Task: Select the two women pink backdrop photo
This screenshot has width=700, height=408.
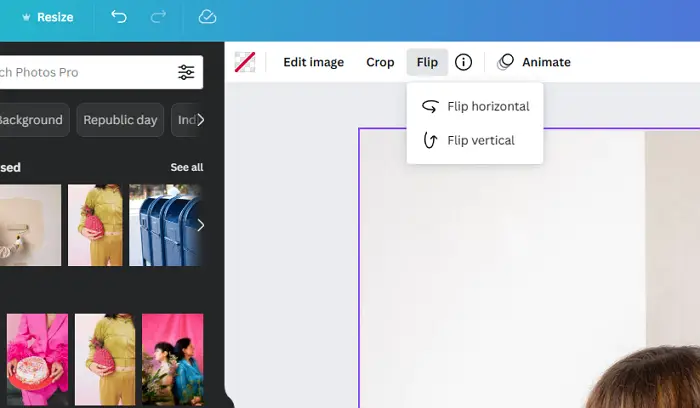Action: 172,359
